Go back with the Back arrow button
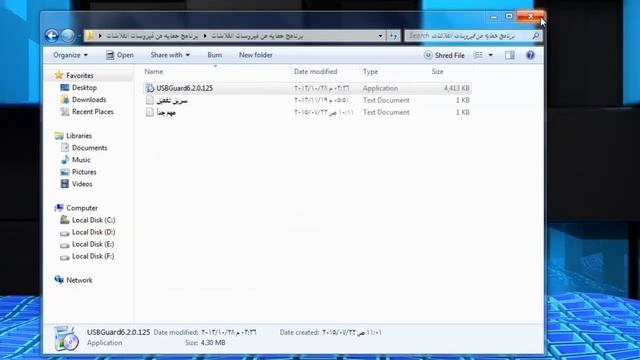The height and width of the screenshot is (360, 640). (x=51, y=36)
